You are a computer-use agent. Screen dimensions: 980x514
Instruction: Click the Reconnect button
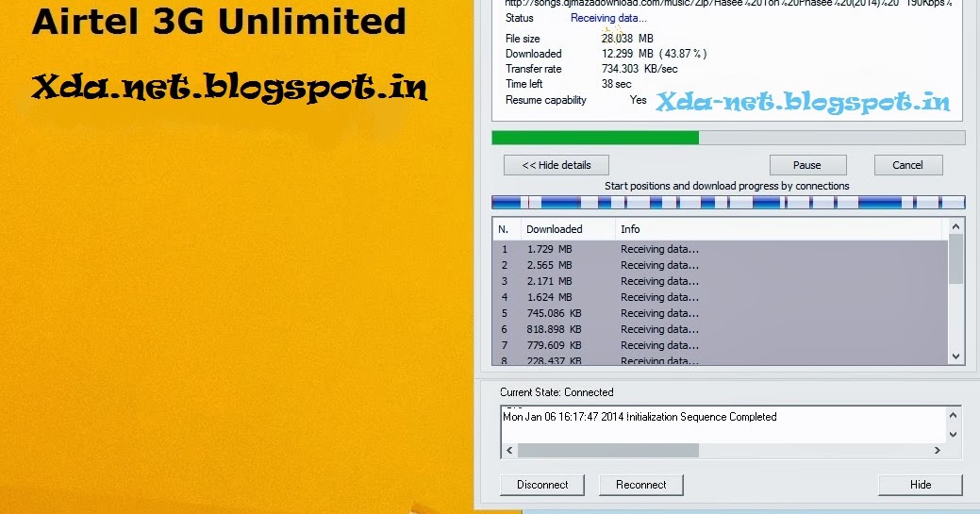[x=641, y=485]
